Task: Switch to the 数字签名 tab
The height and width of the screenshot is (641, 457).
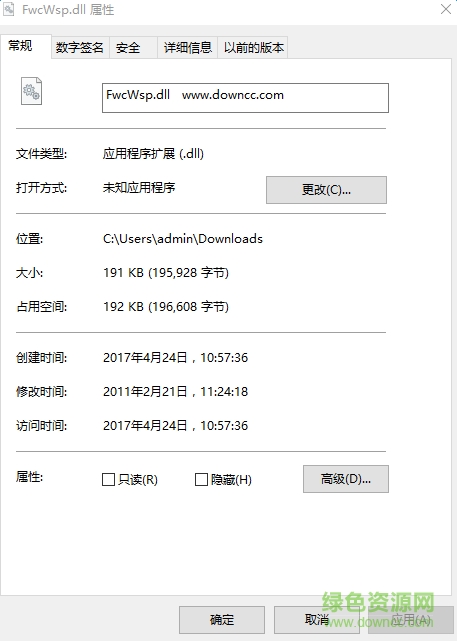Action: (80, 47)
